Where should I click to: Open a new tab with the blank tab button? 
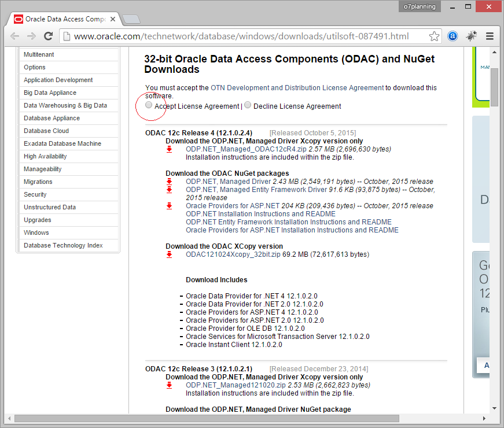pos(131,19)
